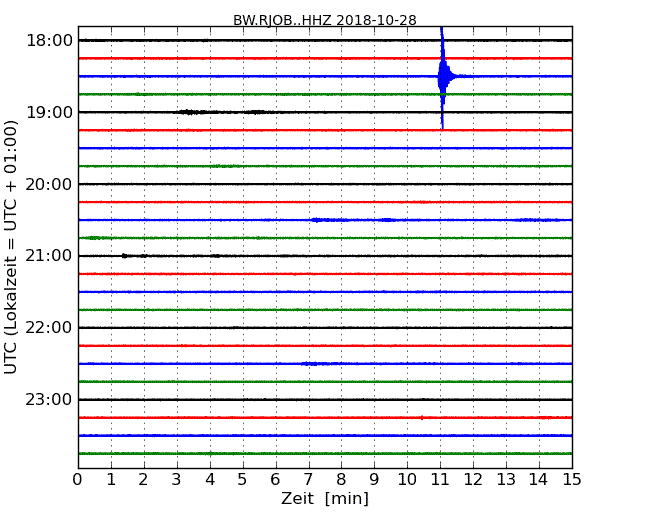This screenshot has height=520, width=650.
Task: Click the plot title BW.RJOB..HHZ 2018-10-28
Action: [x=325, y=20]
